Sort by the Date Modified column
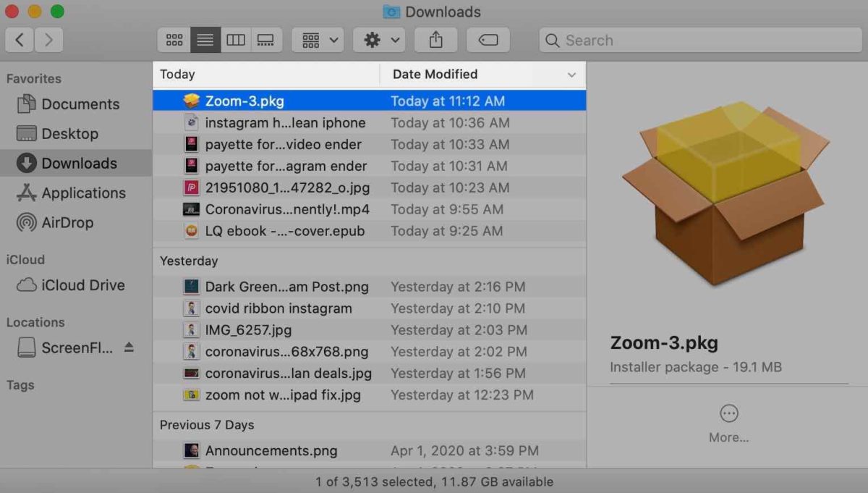868x493 pixels. [x=482, y=74]
